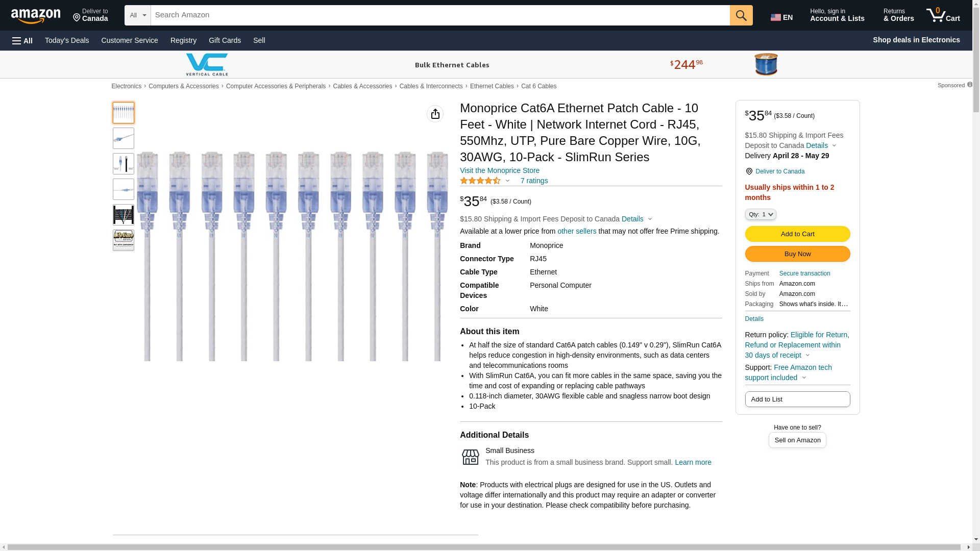Click into the Search Amazon field

tap(440, 15)
